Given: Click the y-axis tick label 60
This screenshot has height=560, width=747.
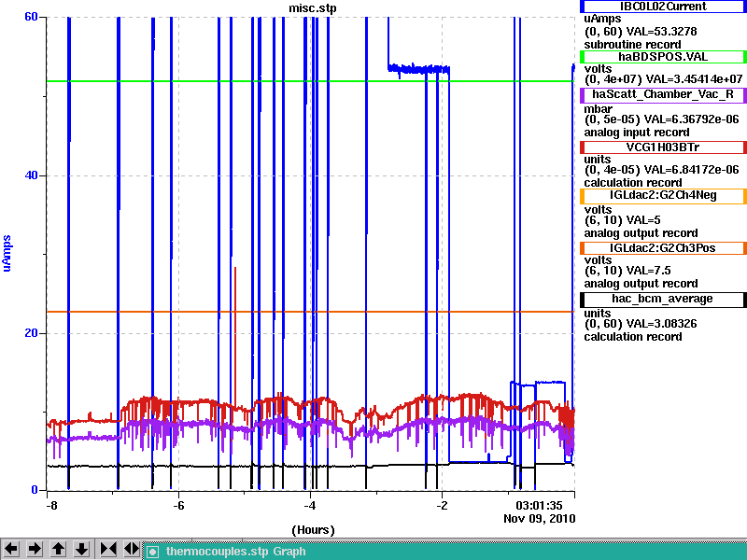Looking at the screenshot, I should [31, 17].
